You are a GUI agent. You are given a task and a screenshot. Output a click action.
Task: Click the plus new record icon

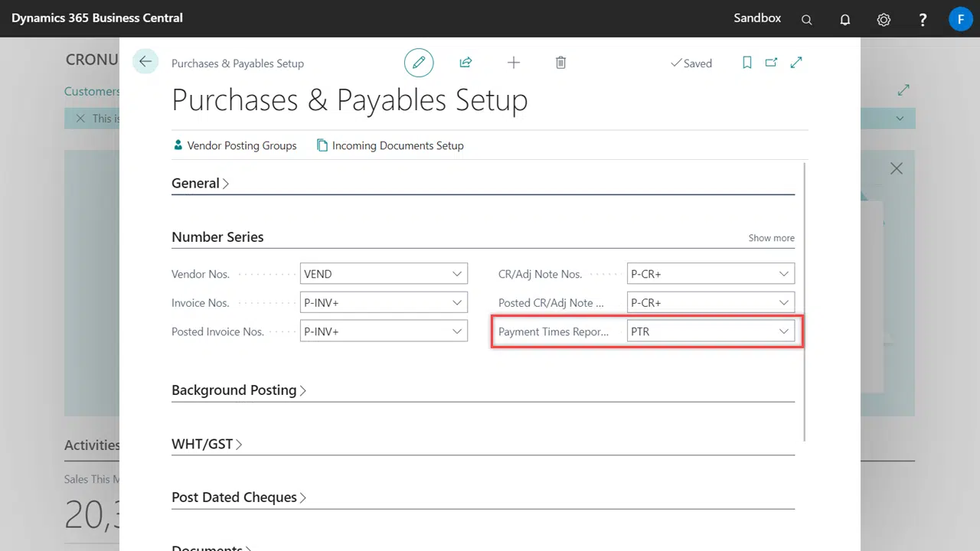click(514, 63)
